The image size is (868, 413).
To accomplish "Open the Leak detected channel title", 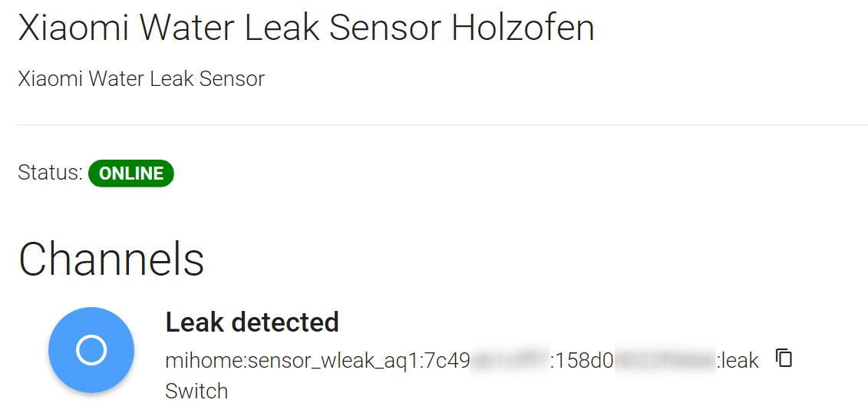I will click(x=252, y=322).
